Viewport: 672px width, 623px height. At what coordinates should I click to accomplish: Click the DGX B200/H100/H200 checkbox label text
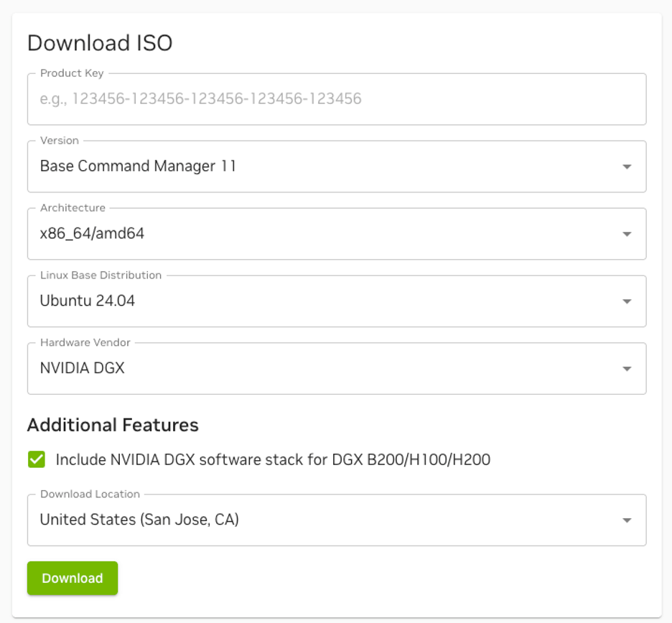point(273,459)
